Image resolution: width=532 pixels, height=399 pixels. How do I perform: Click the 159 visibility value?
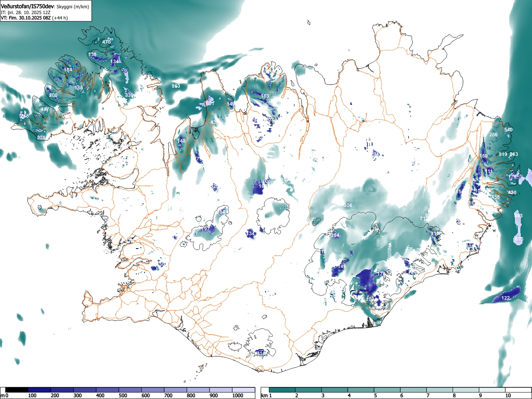[484, 156]
